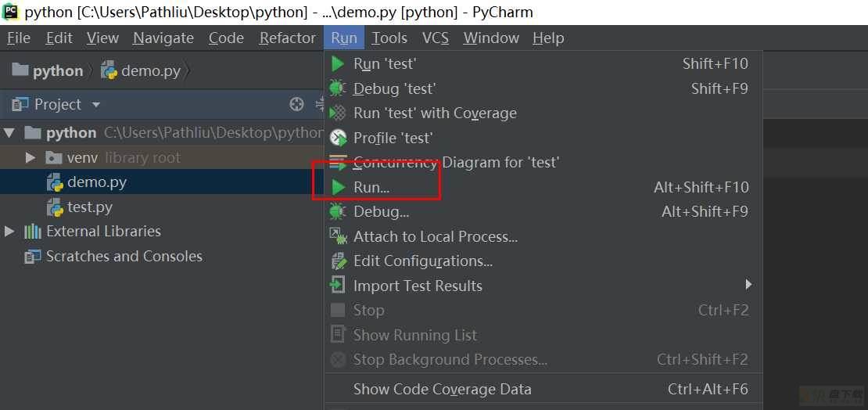868x410 pixels.
Task: Open the Project view dropdown arrow
Action: coord(95,105)
